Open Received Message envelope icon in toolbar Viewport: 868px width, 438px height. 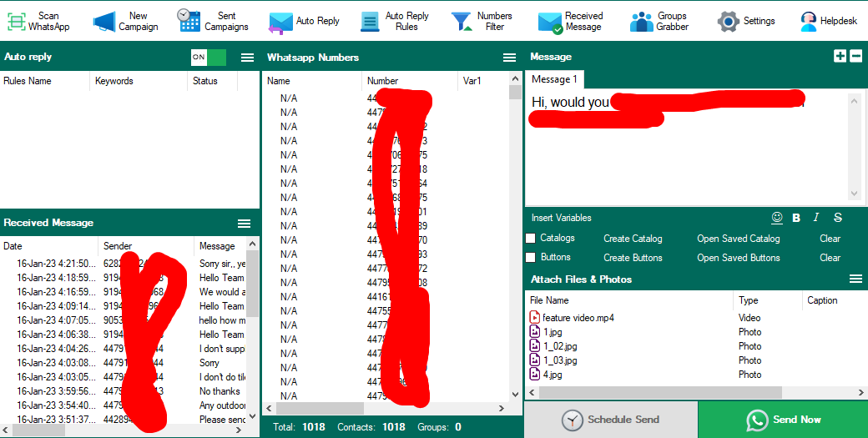[x=550, y=23]
